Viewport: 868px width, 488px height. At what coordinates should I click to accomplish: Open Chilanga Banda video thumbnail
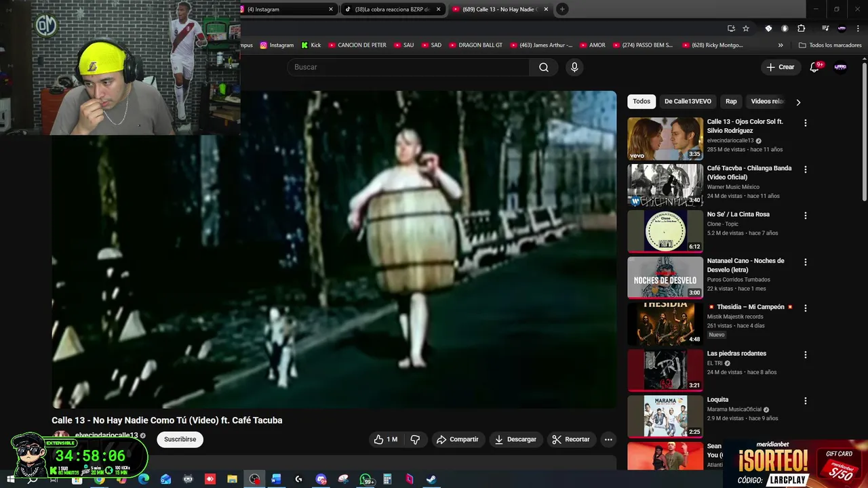click(665, 185)
